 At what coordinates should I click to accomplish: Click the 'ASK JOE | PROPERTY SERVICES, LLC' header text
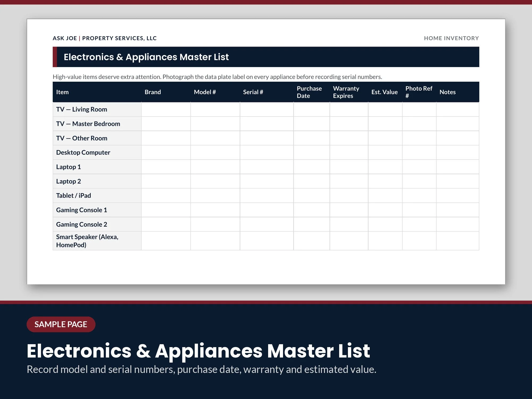pyautogui.click(x=105, y=38)
